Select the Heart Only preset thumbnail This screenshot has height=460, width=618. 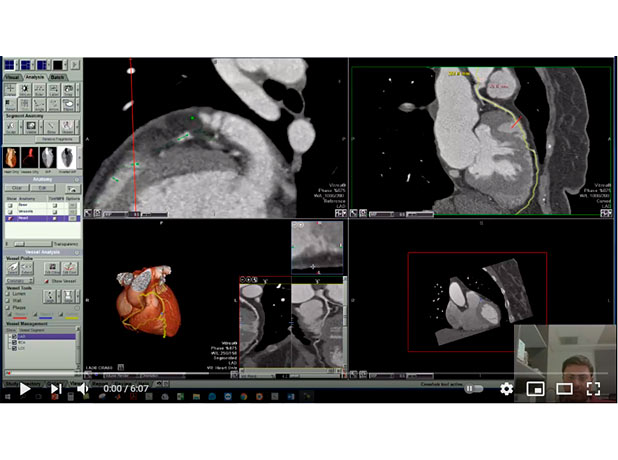pyautogui.click(x=12, y=158)
